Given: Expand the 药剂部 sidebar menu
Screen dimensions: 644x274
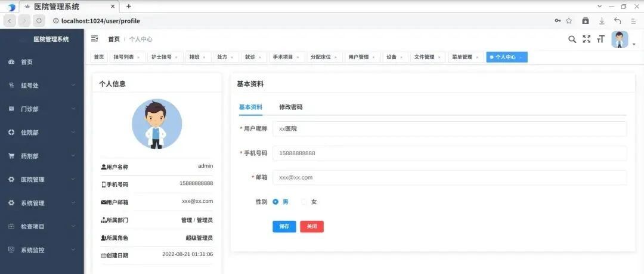Looking at the screenshot, I should tap(42, 156).
